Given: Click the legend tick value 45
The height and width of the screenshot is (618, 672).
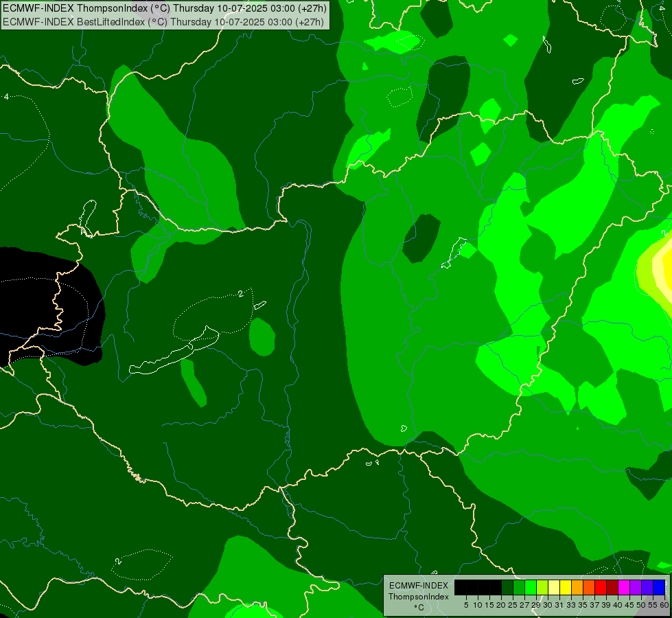Looking at the screenshot, I should pos(630,605).
